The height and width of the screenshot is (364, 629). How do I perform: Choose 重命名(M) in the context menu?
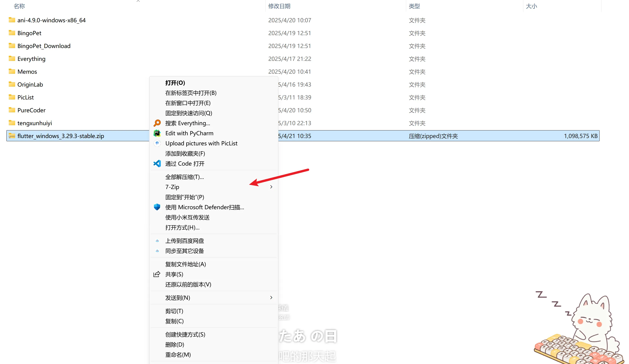[x=178, y=355]
